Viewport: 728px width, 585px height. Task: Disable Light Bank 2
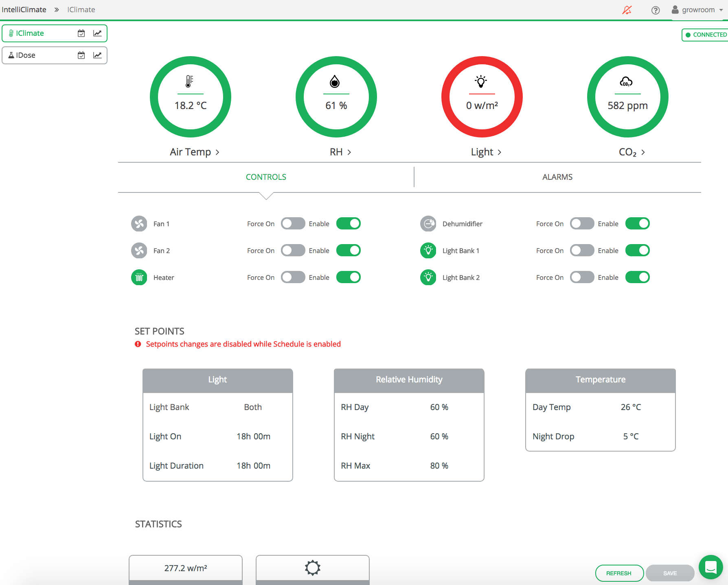[638, 277]
